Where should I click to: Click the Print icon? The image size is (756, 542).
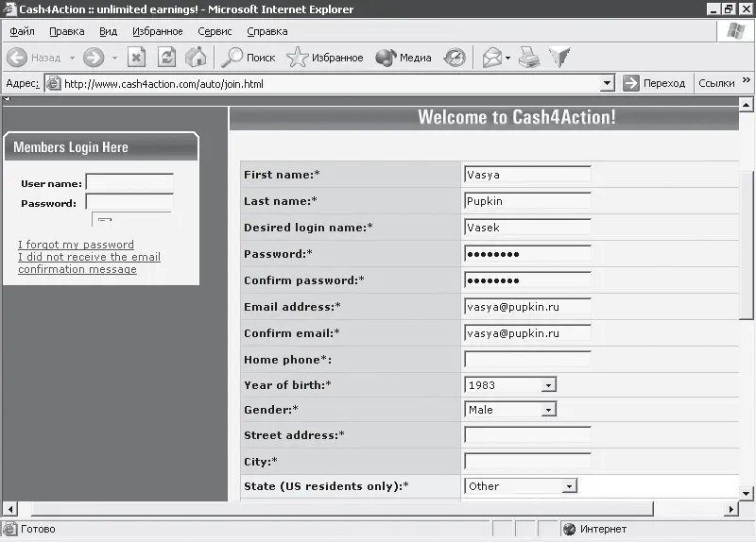click(x=529, y=58)
